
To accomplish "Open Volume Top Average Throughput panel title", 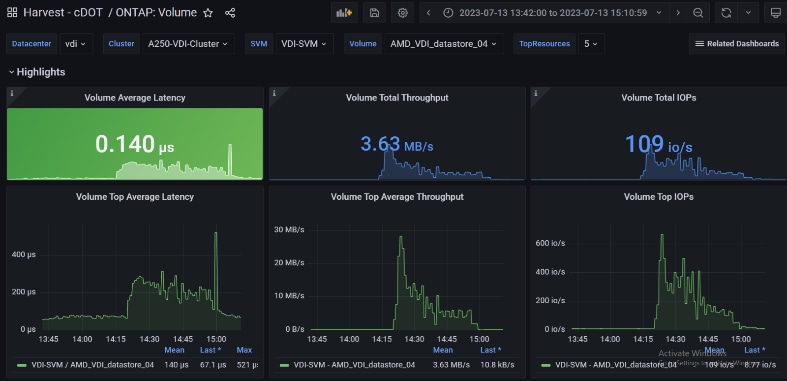I will (x=397, y=197).
